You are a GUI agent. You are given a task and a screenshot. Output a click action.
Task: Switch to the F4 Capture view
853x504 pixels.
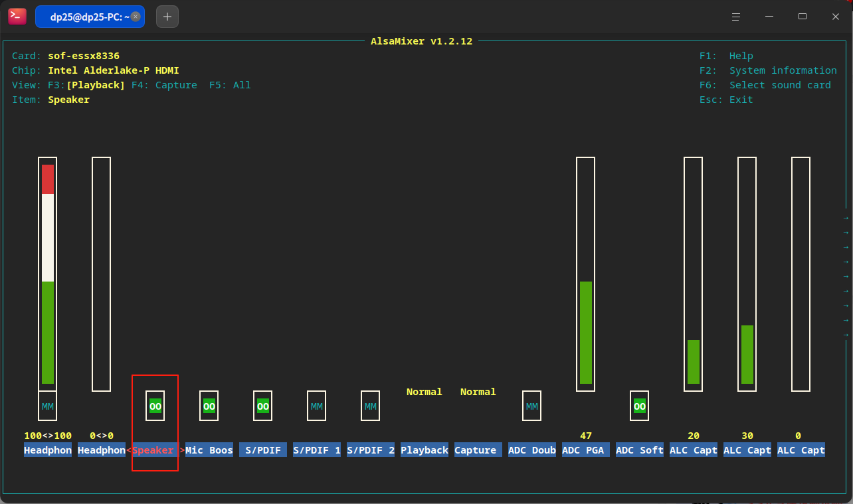[164, 85]
